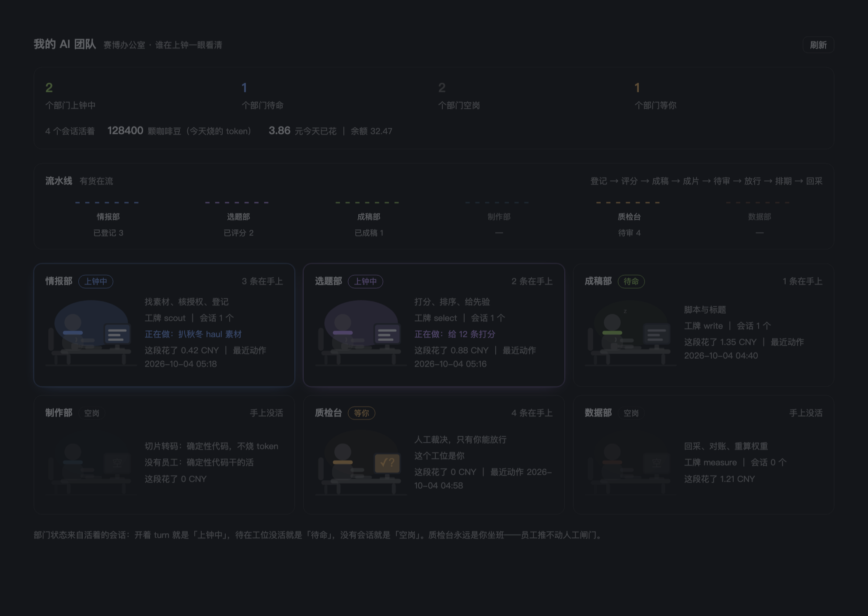Click the 4 条在手上 count
The image size is (868, 616).
point(532,413)
